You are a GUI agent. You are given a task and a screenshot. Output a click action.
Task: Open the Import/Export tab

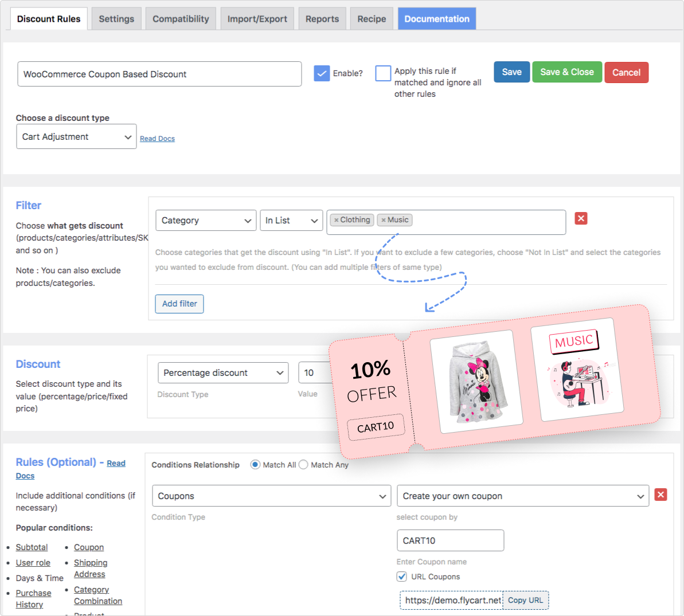tap(257, 19)
